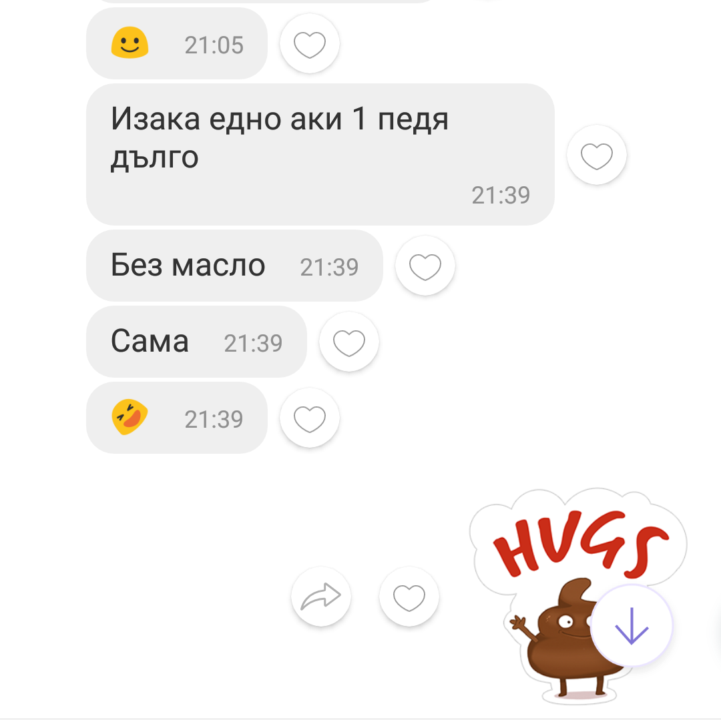Forward the HUGS sticker with share arrow

pyautogui.click(x=321, y=597)
